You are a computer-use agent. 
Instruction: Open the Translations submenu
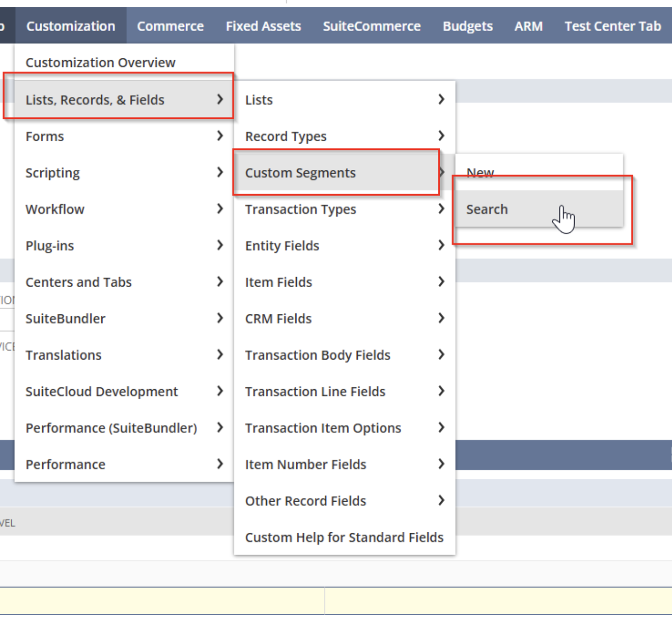[64, 355]
